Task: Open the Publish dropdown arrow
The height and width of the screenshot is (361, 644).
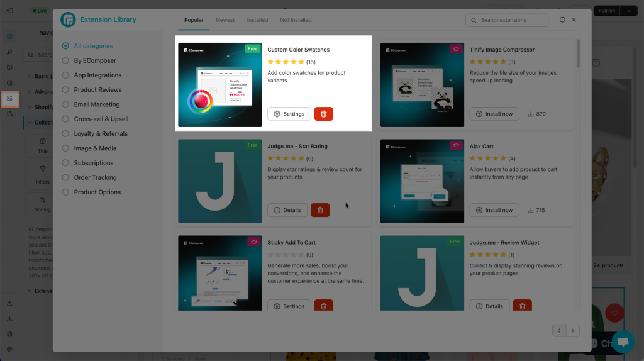Action: coord(629,11)
